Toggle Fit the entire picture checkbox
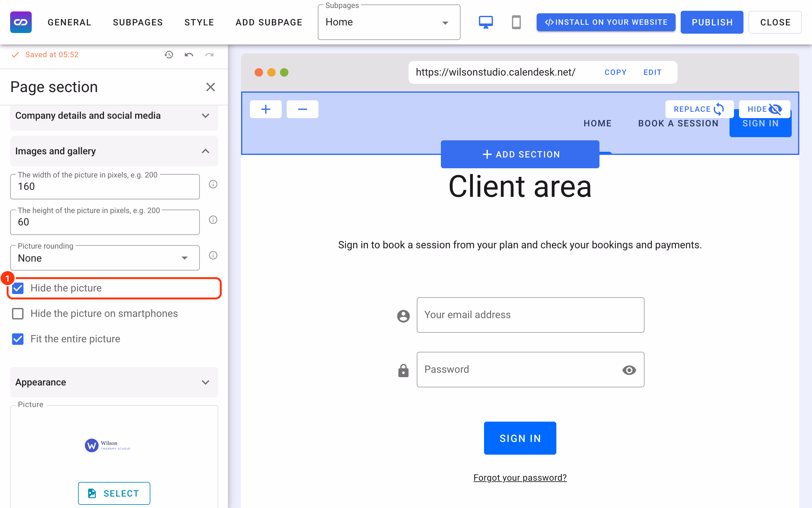 18,339
